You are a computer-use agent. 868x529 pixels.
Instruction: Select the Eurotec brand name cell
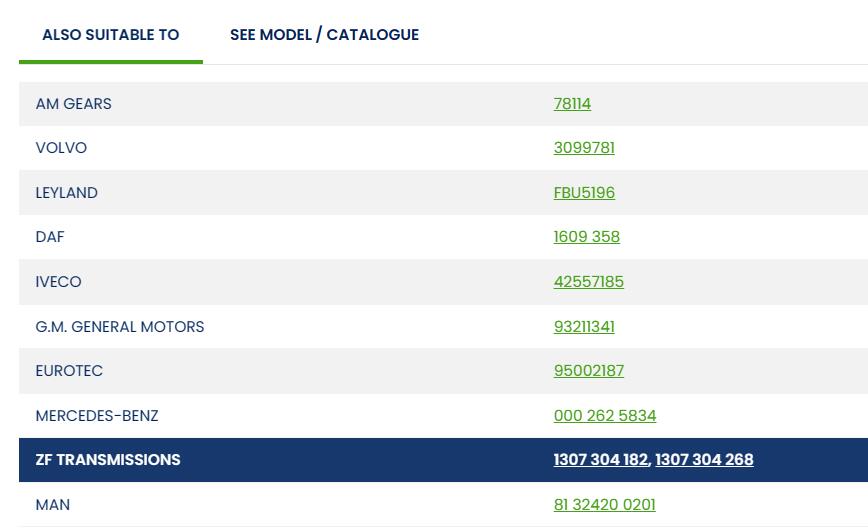69,371
